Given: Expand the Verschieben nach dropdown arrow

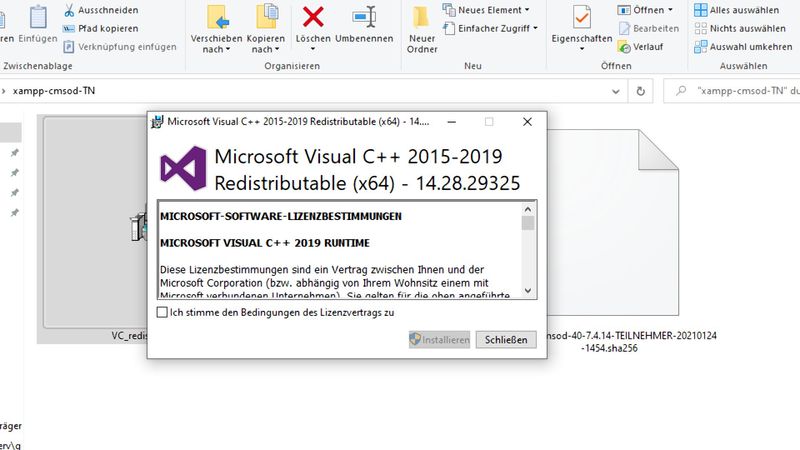Looking at the screenshot, I should [228, 49].
